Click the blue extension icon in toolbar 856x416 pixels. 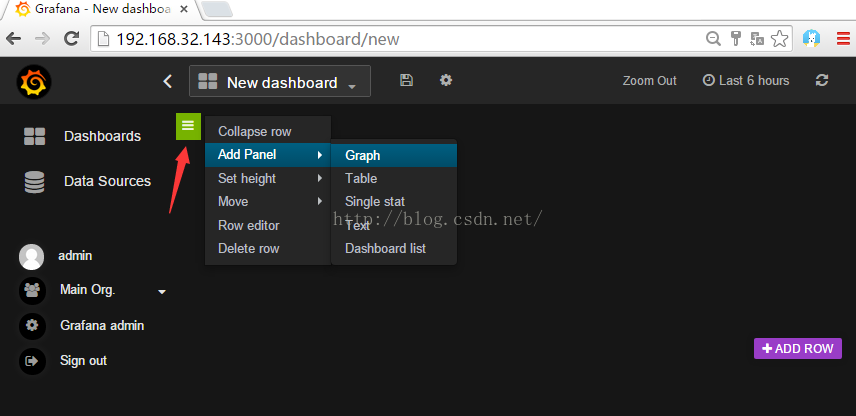click(812, 38)
